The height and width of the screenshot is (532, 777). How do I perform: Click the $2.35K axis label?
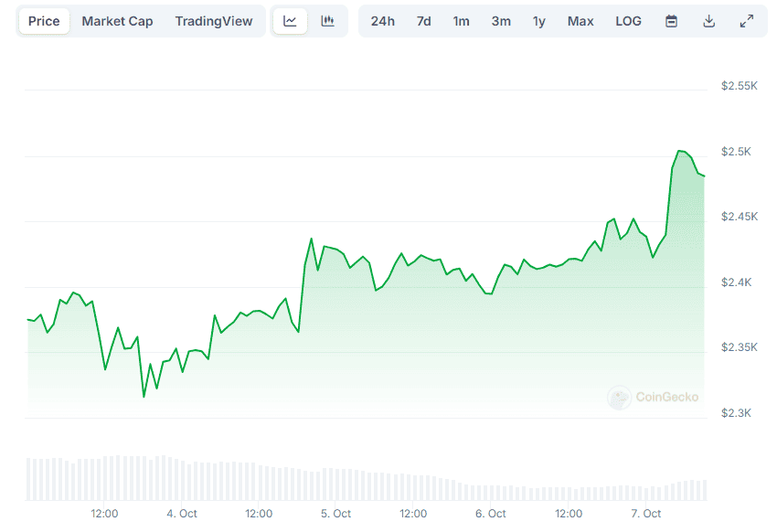pyautogui.click(x=739, y=347)
